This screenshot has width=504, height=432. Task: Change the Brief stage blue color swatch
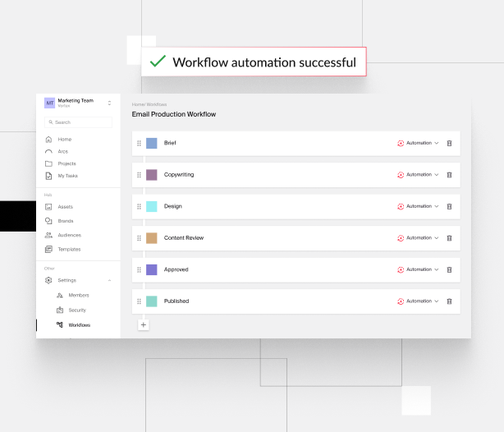(x=152, y=143)
